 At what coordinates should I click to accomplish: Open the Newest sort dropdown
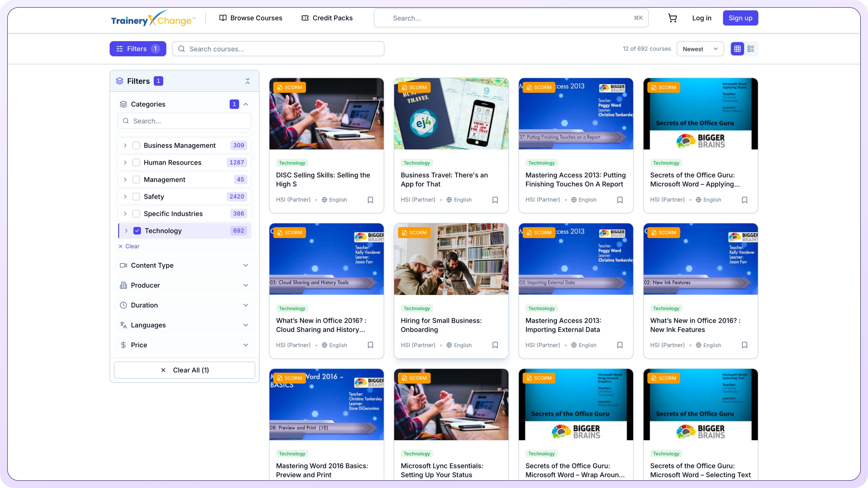click(700, 49)
